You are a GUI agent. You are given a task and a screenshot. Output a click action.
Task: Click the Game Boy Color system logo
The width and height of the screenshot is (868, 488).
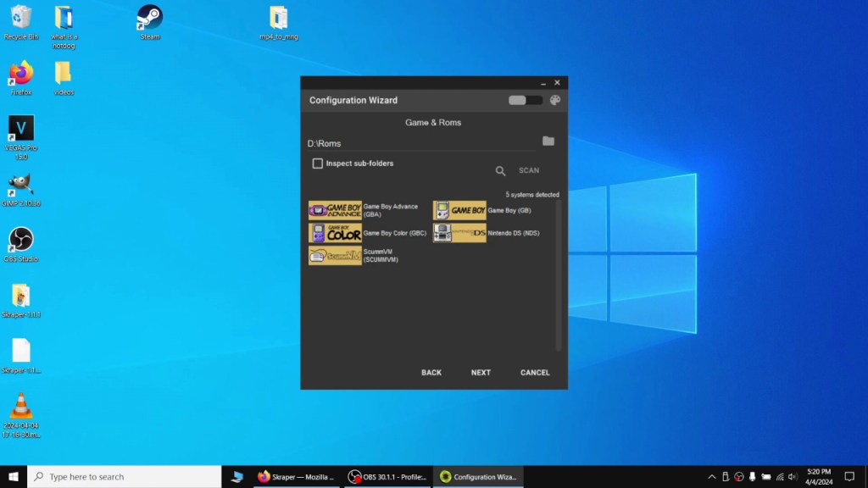click(x=335, y=233)
